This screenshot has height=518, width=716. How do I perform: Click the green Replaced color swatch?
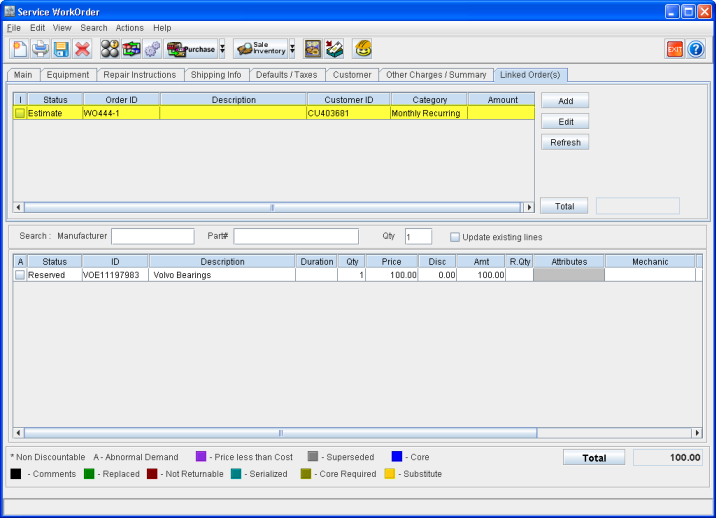coord(89,474)
